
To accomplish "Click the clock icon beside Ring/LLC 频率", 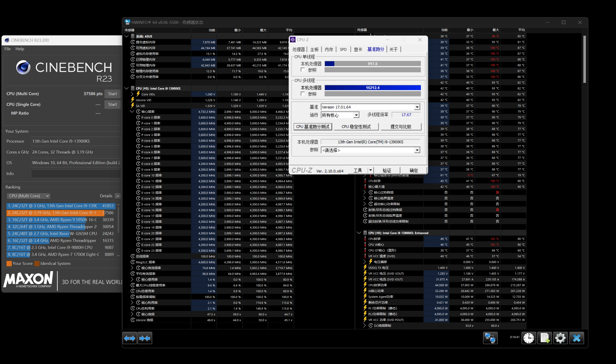I will coord(133,262).
